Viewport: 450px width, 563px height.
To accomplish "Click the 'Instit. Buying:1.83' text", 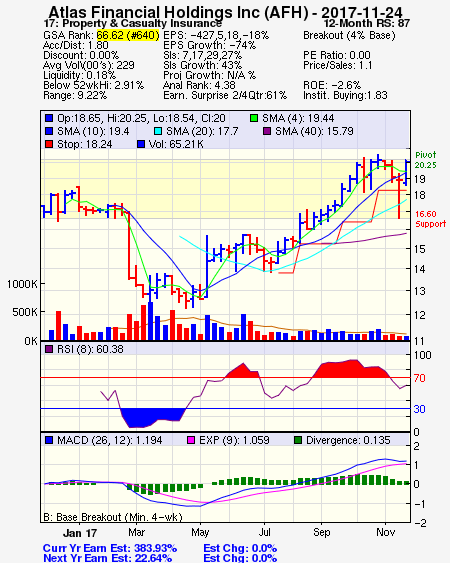I will coord(345,96).
